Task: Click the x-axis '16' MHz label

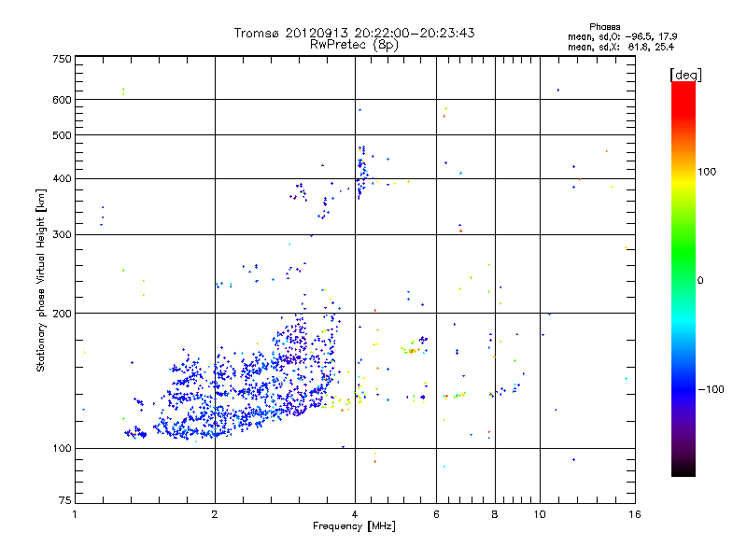Action: pos(635,514)
